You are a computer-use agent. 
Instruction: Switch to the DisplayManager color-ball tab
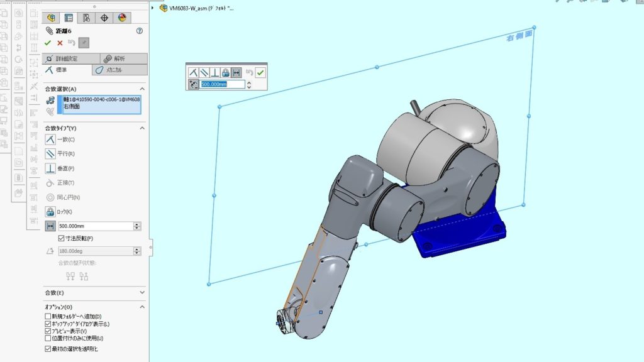click(122, 18)
